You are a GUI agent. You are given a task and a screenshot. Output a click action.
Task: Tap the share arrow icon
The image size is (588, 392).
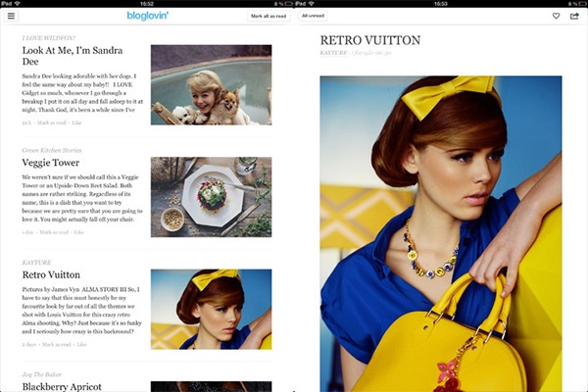pyautogui.click(x=574, y=16)
